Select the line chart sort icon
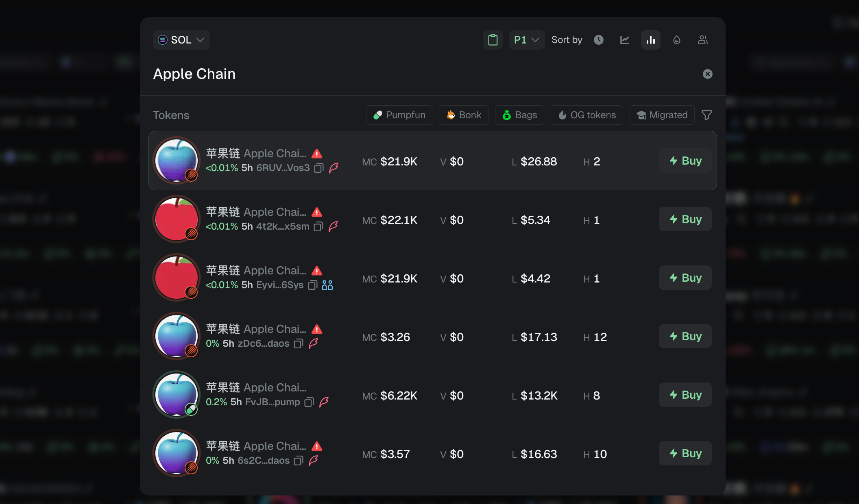 tap(625, 39)
